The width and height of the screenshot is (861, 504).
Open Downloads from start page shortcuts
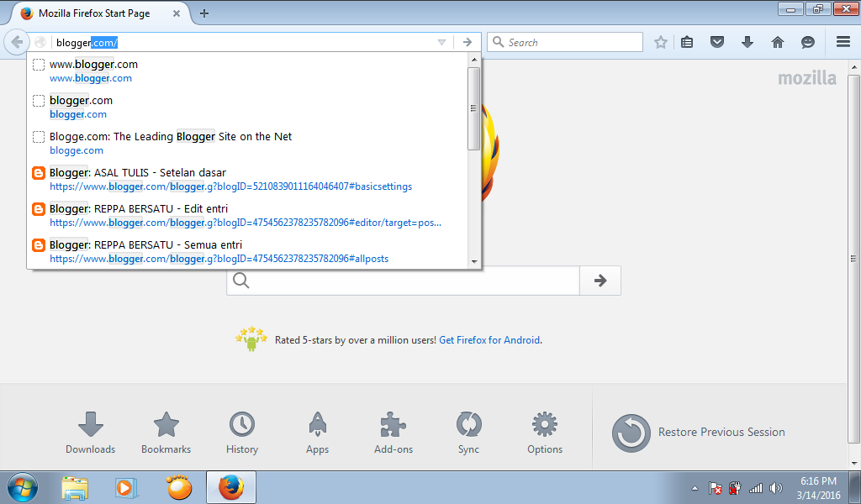tap(91, 433)
